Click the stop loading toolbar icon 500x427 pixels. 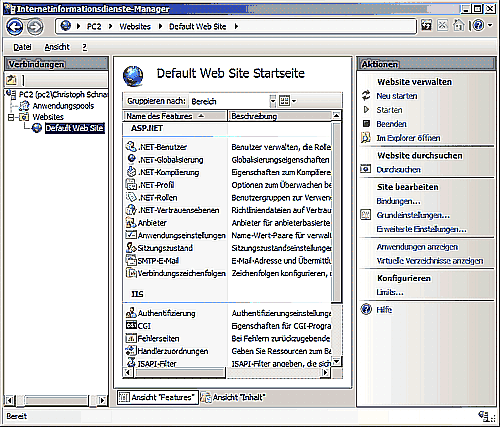(x=443, y=25)
